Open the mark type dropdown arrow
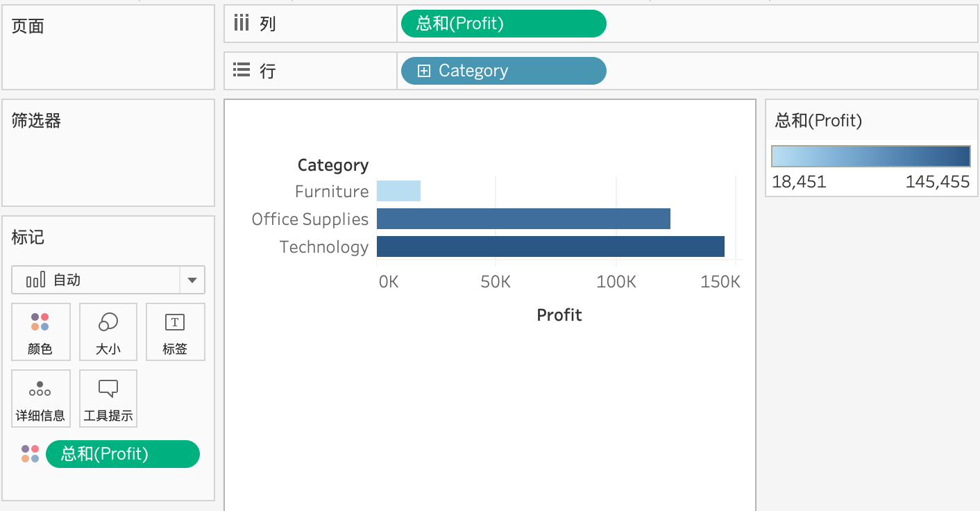The image size is (980, 511). point(192,280)
